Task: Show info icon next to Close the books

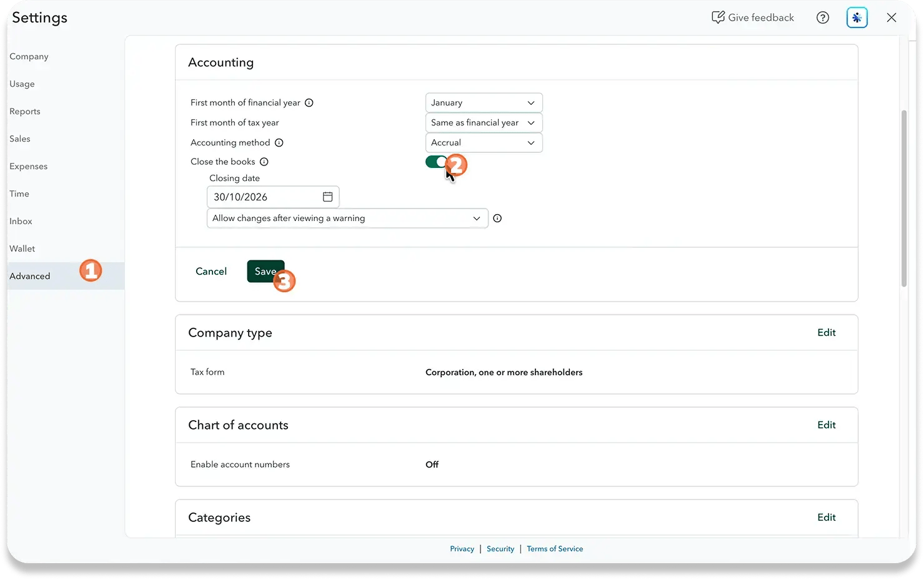Action: [264, 162]
